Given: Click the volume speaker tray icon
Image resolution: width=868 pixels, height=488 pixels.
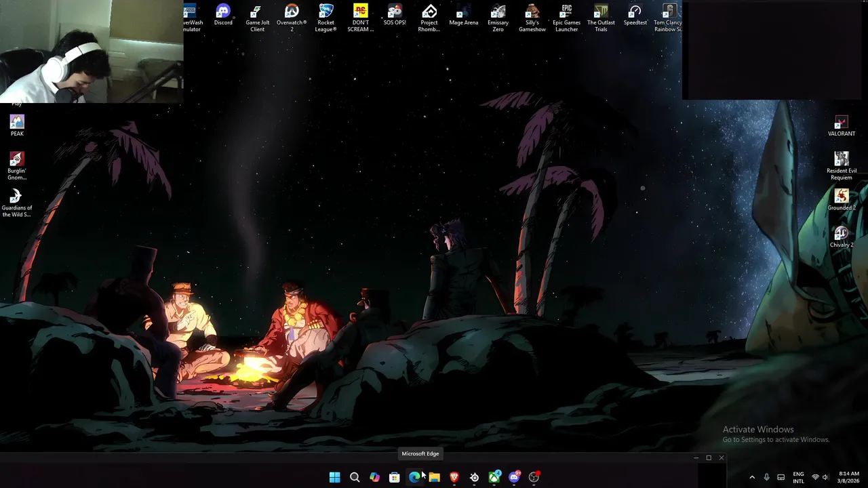Looking at the screenshot, I should [825, 477].
